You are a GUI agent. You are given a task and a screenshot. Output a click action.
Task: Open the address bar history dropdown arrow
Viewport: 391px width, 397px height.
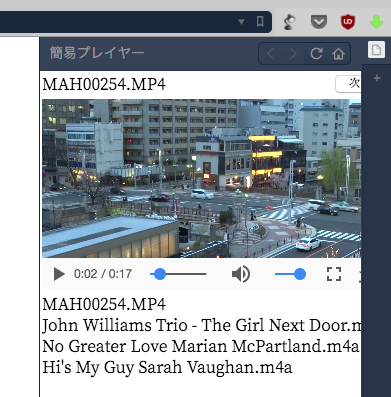(x=241, y=22)
